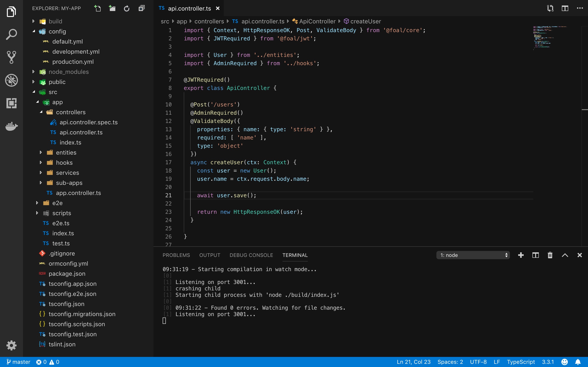Screen dimensions: 588x367
Task: Toggle notifications bell in status bar
Action: click(x=578, y=362)
